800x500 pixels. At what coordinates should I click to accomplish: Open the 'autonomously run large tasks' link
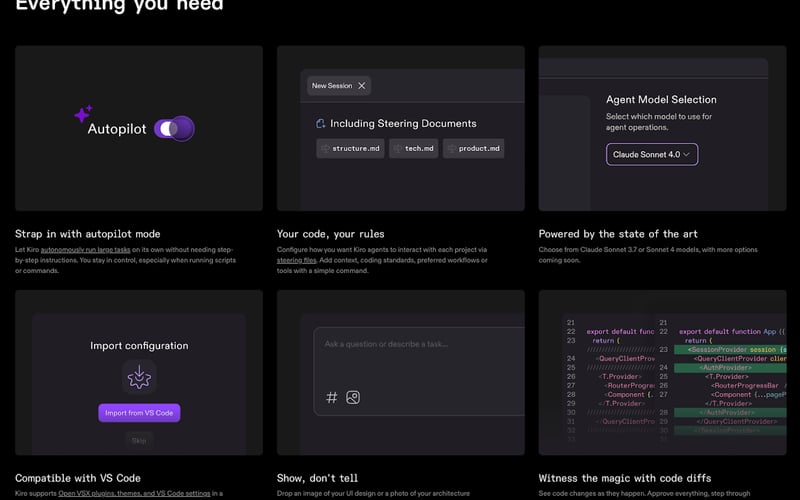[86, 250]
